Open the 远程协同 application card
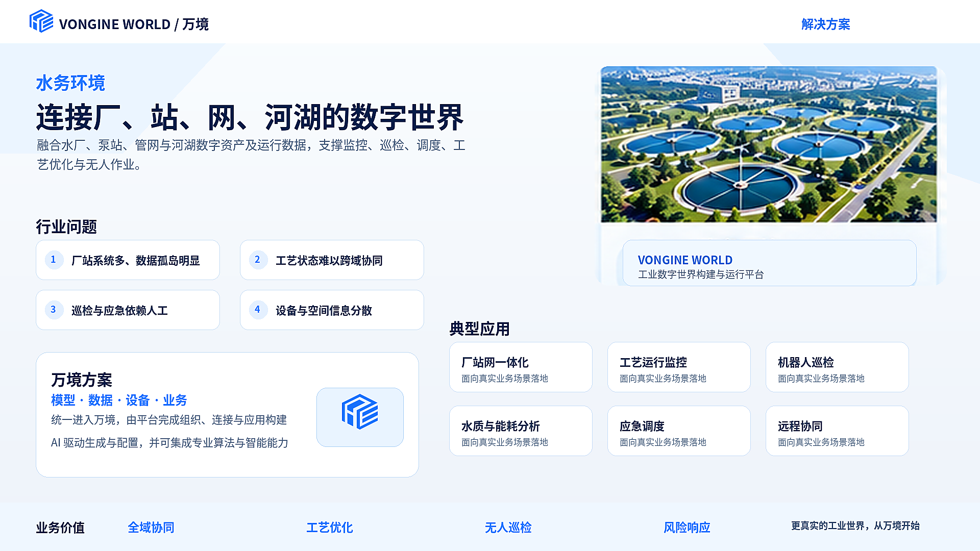Screen dimensions: 980x551 pos(837,431)
